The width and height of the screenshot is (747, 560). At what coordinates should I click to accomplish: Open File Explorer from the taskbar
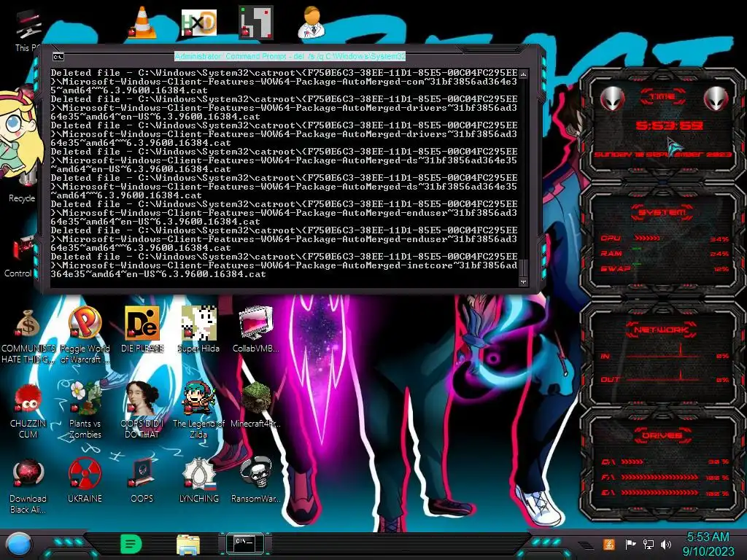188,544
